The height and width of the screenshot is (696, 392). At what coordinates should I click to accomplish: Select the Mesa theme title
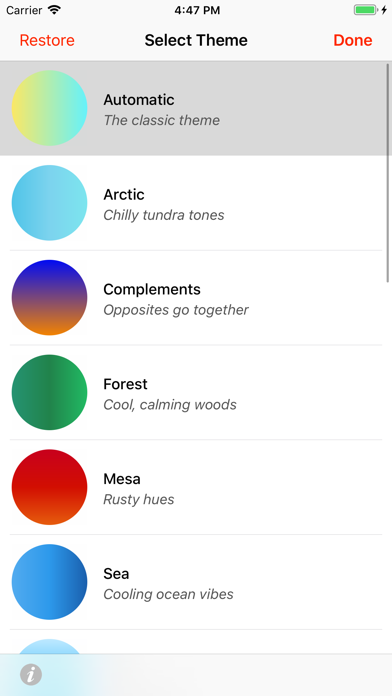122,479
